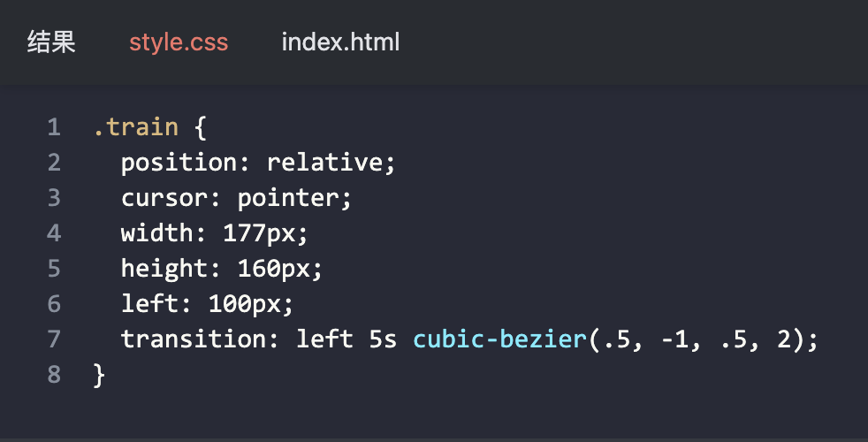Screen dimensions: 868x442
Task: Click line number 8 in the gutter
Action: point(54,375)
